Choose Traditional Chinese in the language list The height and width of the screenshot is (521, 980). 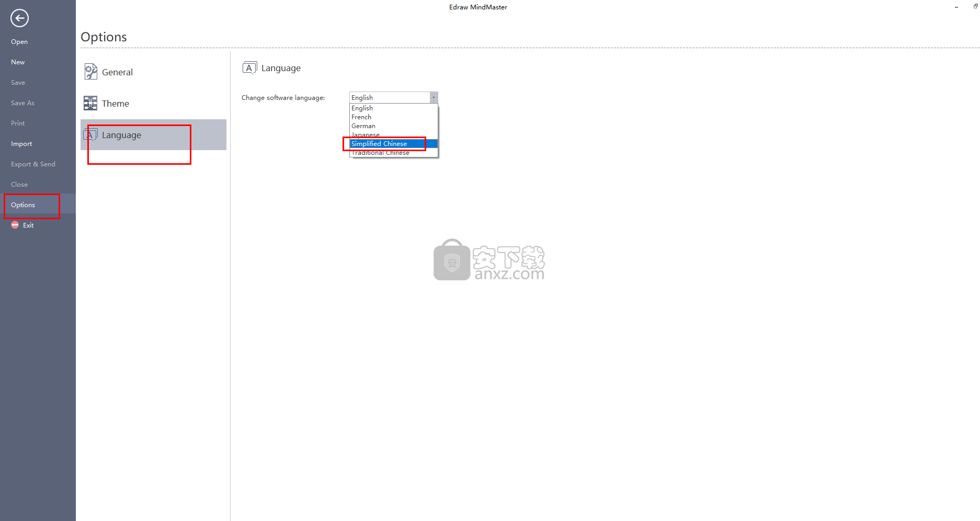(393, 153)
